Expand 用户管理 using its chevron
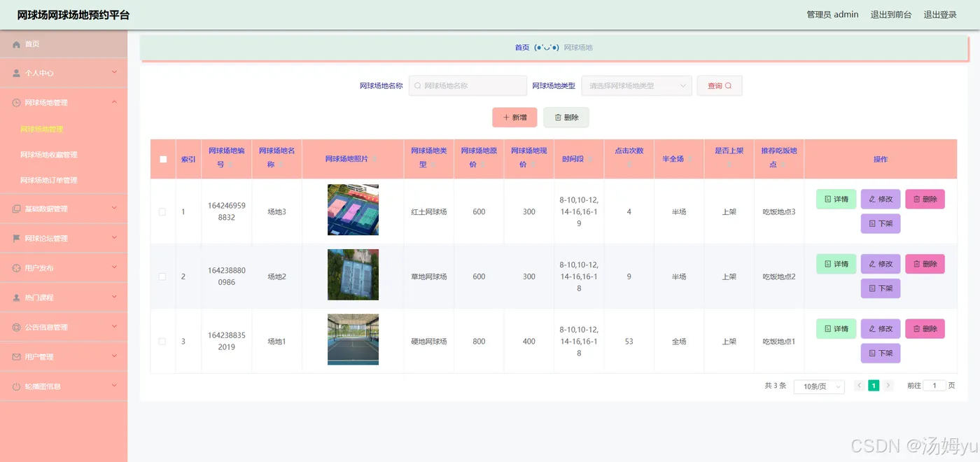980x462 pixels. click(x=114, y=356)
